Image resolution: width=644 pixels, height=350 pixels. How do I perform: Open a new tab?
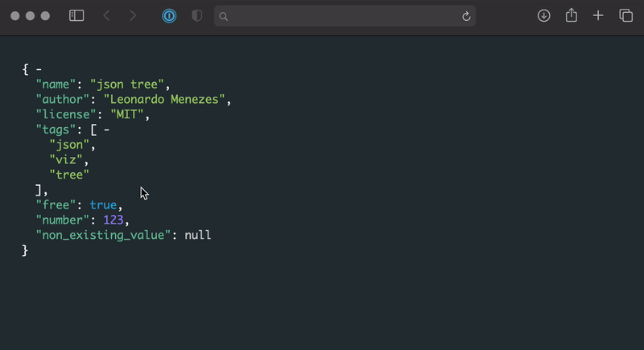(x=598, y=15)
